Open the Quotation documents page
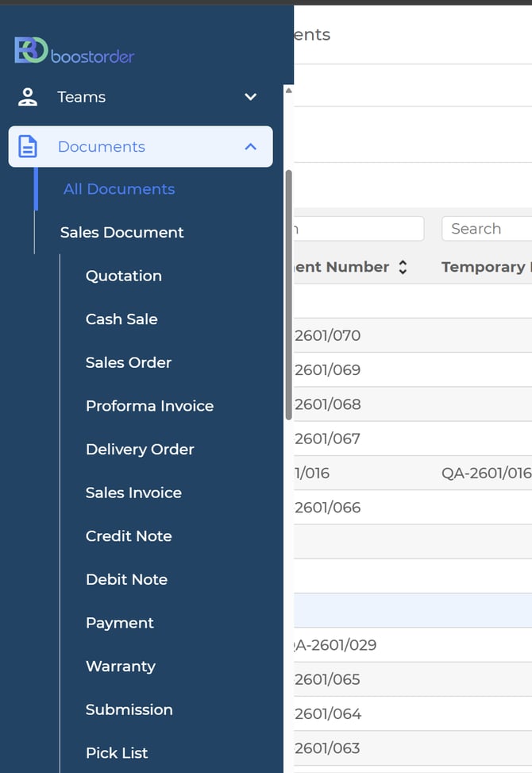Image resolution: width=532 pixels, height=773 pixels. coord(123,276)
